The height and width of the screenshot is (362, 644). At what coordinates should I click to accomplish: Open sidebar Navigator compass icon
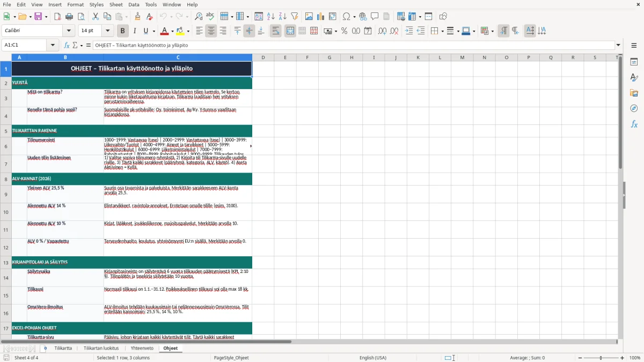click(634, 108)
